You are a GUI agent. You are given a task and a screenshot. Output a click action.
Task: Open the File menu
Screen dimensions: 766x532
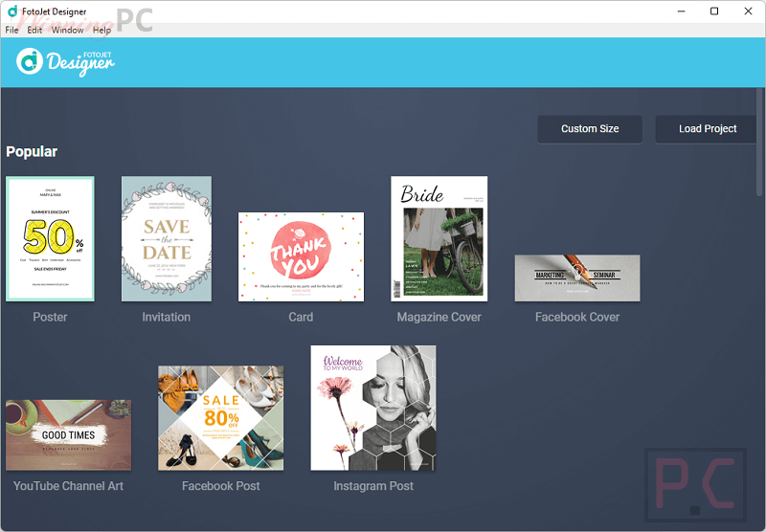tap(11, 31)
